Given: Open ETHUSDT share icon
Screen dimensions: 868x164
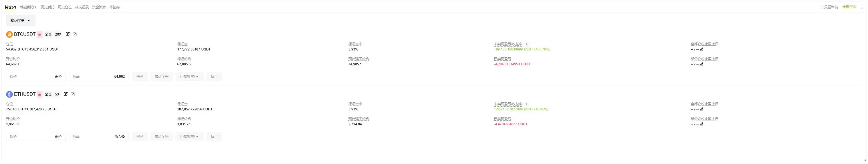Looking at the screenshot, I should click(x=73, y=95).
